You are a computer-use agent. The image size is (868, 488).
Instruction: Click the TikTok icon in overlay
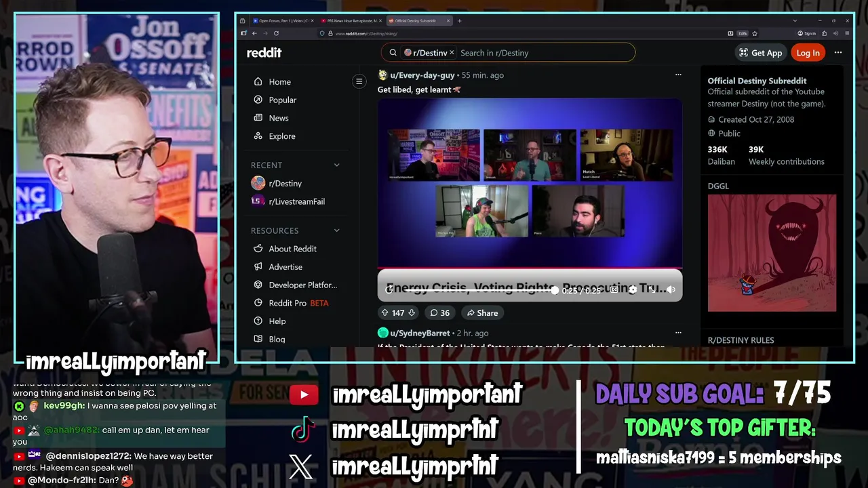pyautogui.click(x=302, y=429)
